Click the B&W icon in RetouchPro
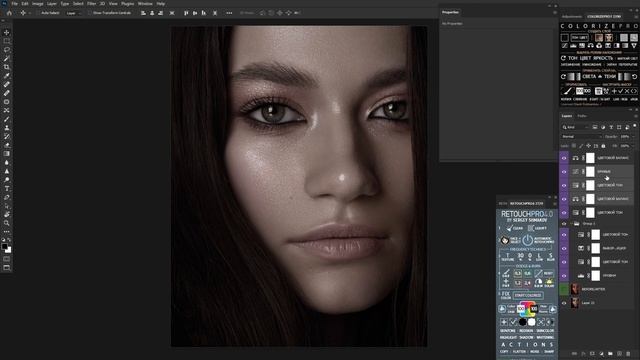640x360 pixels. 538,282
